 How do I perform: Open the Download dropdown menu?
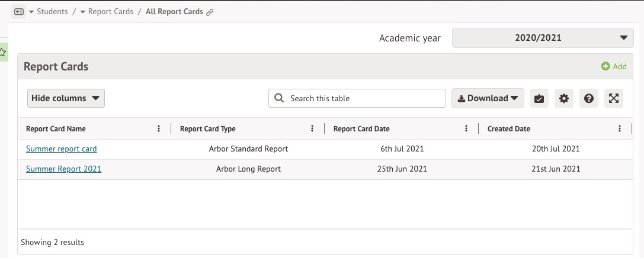coord(488,98)
